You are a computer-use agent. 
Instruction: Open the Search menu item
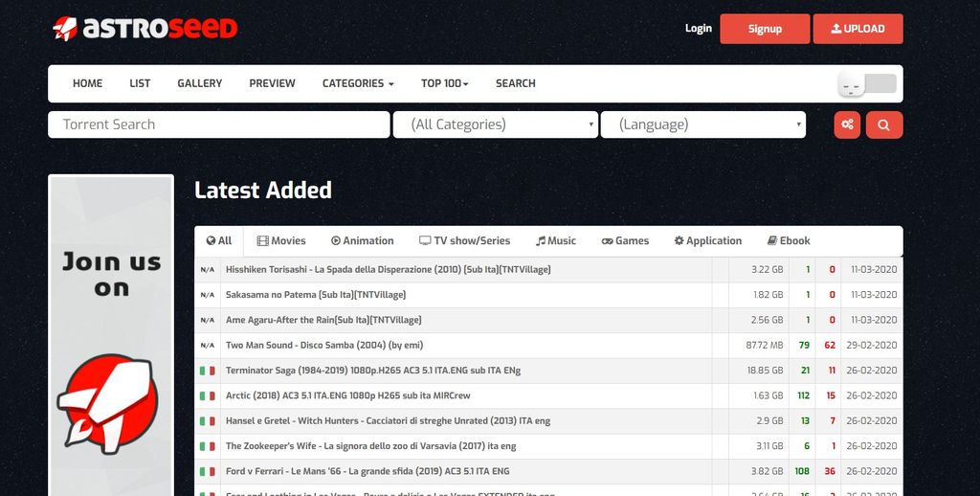tap(516, 83)
